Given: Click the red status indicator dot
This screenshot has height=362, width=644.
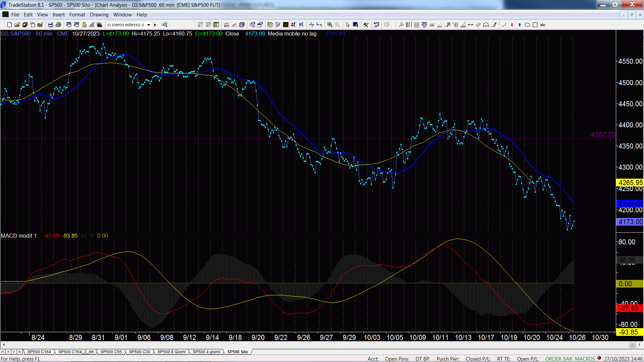Looking at the screenshot, I should point(599,358).
